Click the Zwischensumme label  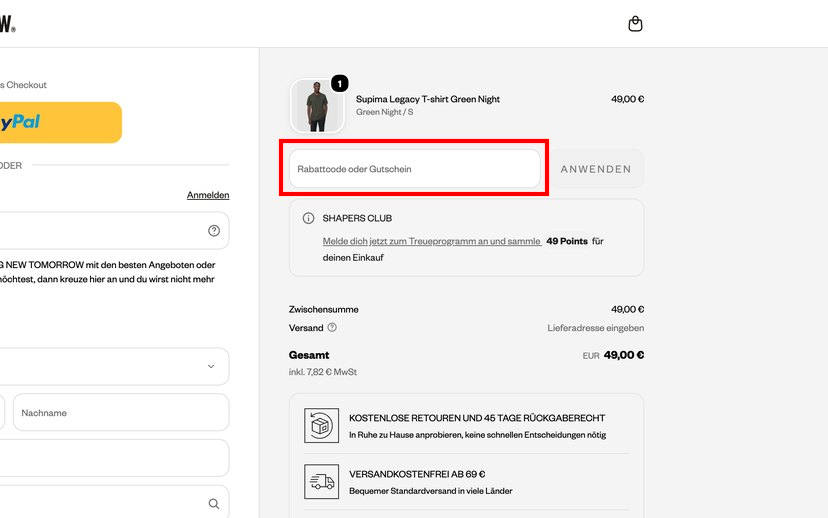(324, 309)
